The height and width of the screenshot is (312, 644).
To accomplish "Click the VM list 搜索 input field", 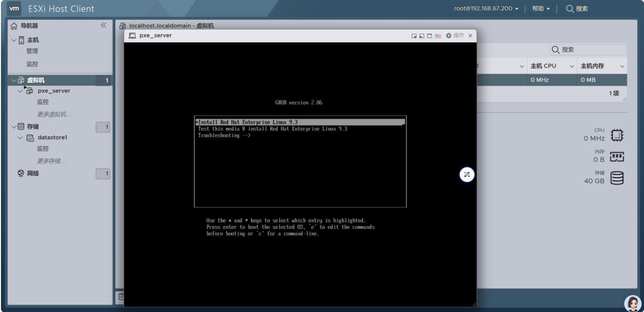I will click(x=587, y=50).
